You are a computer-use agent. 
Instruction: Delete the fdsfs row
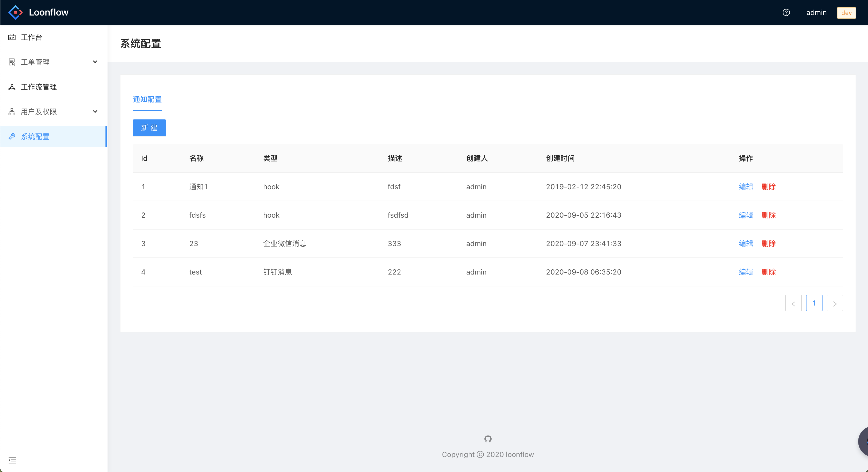(768, 215)
